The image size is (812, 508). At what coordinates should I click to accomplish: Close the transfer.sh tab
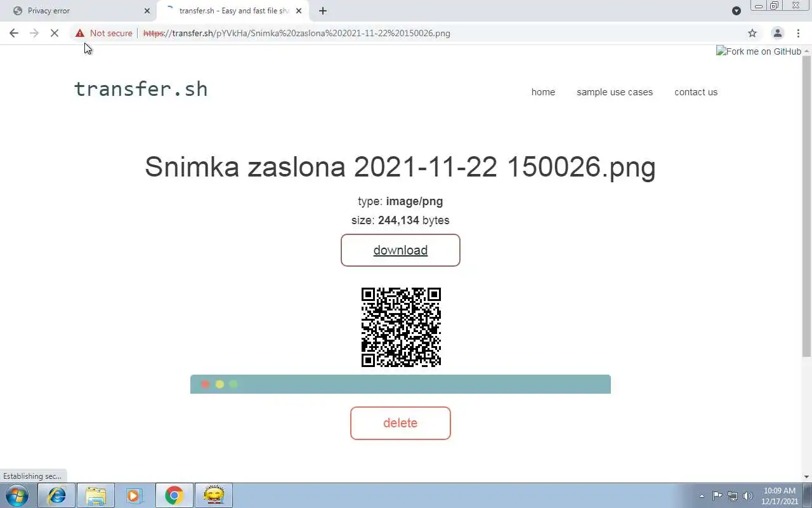(299, 11)
